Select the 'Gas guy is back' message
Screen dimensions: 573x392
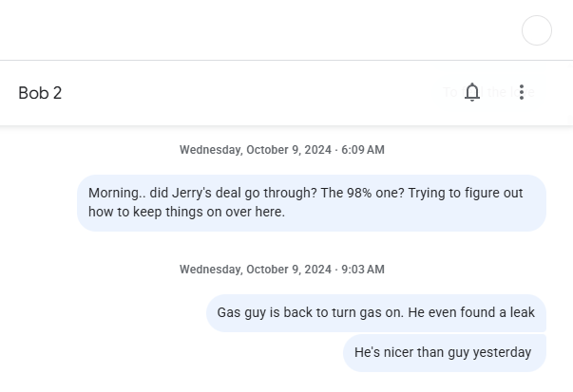tap(376, 313)
